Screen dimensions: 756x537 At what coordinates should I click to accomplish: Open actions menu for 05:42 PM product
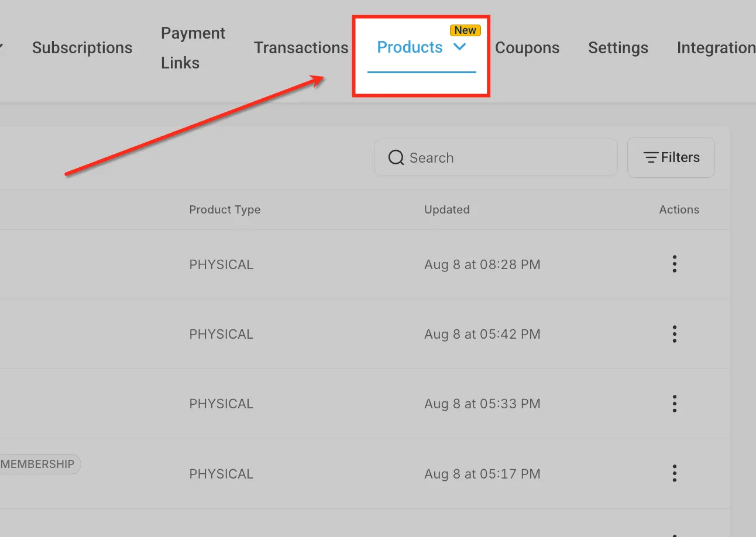tap(675, 334)
